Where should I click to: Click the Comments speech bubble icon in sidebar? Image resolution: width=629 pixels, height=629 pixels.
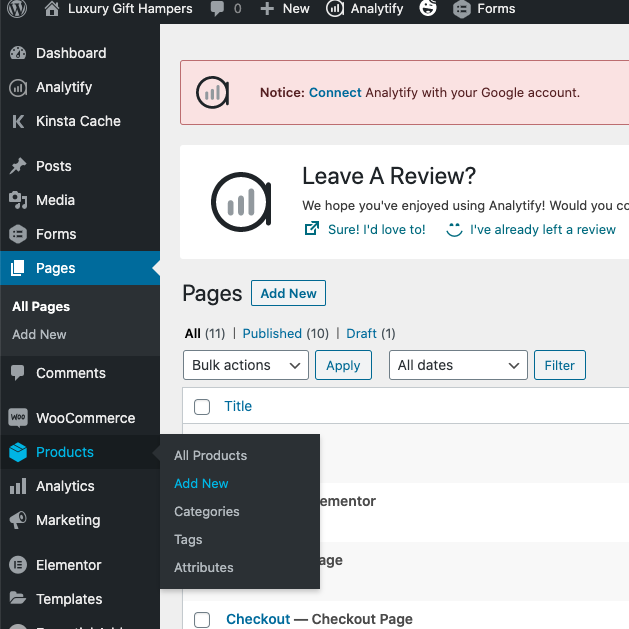pyautogui.click(x=18, y=373)
